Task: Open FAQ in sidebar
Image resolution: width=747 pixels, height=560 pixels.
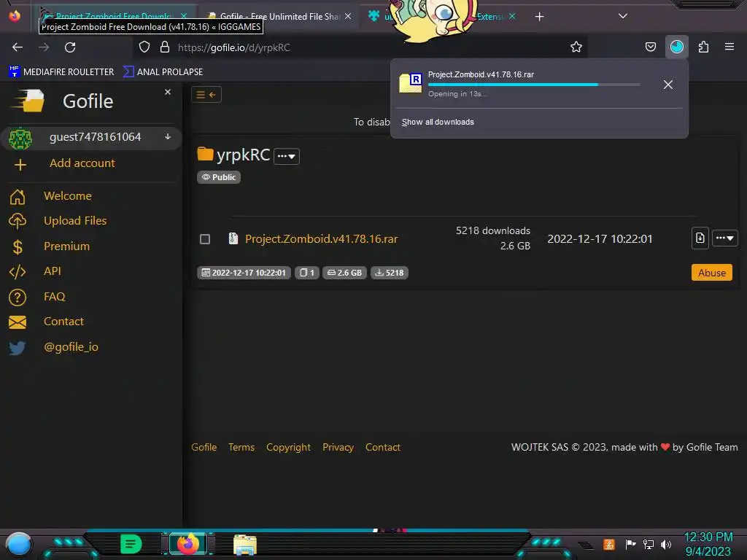Action: pyautogui.click(x=54, y=297)
